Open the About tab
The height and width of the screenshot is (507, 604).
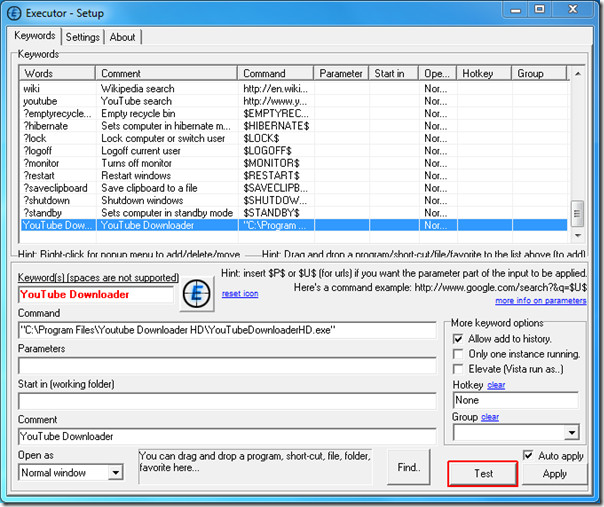coord(123,37)
